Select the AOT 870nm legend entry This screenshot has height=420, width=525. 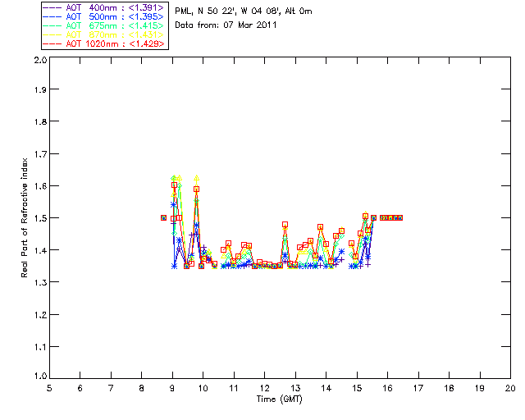104,34
